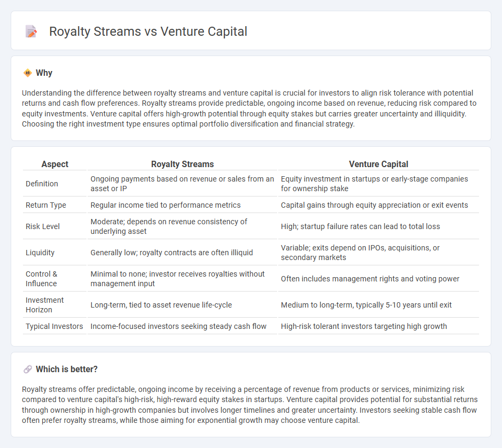The width and height of the screenshot is (502, 448).
Task: Click the 'Definition' row label
Action: 42,184
